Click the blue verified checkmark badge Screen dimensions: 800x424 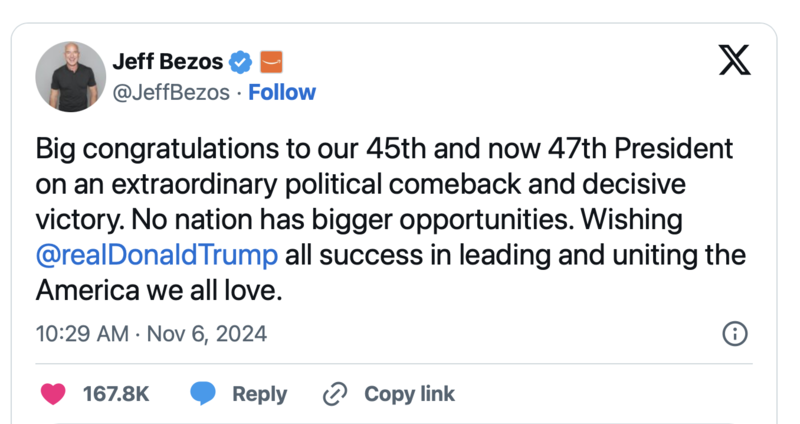click(240, 63)
